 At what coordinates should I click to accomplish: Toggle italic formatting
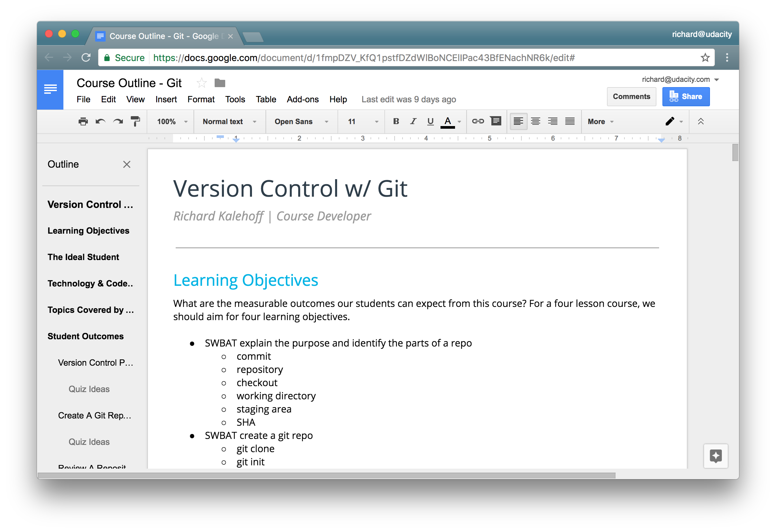(413, 121)
